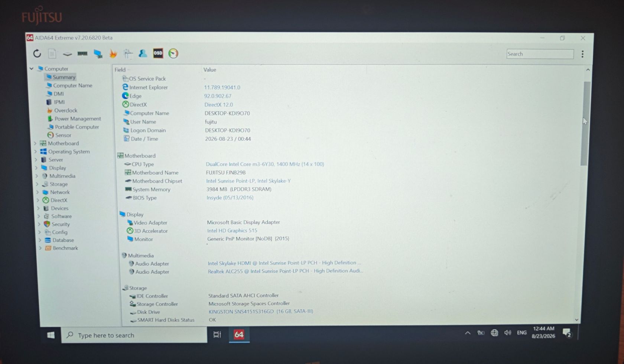Image resolution: width=624 pixels, height=364 pixels.
Task: Collapse the Computer tree node
Action: (32, 69)
